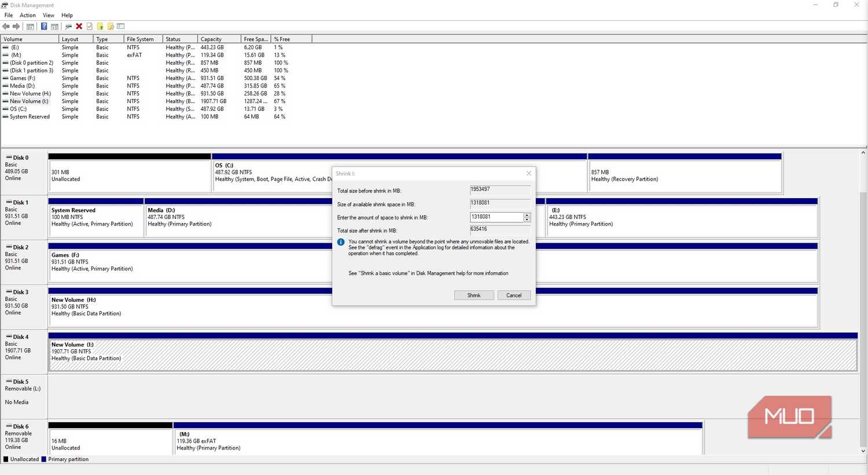Click the Shrink button in the dialog

(474, 295)
